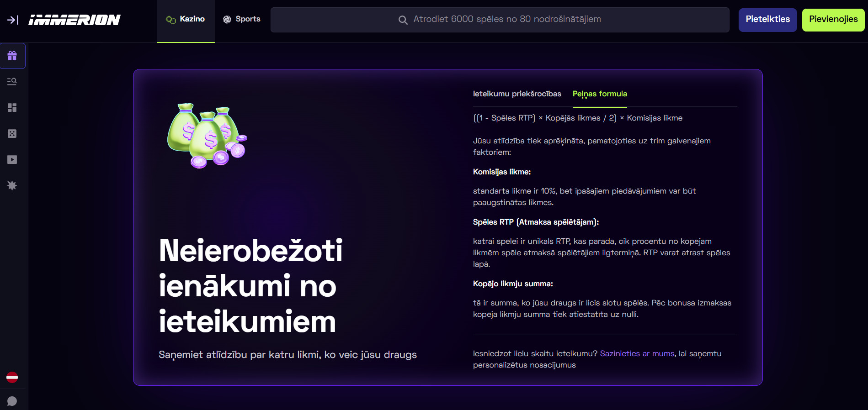The image size is (868, 410).
Task: Click the money bags illustration
Action: click(207, 136)
